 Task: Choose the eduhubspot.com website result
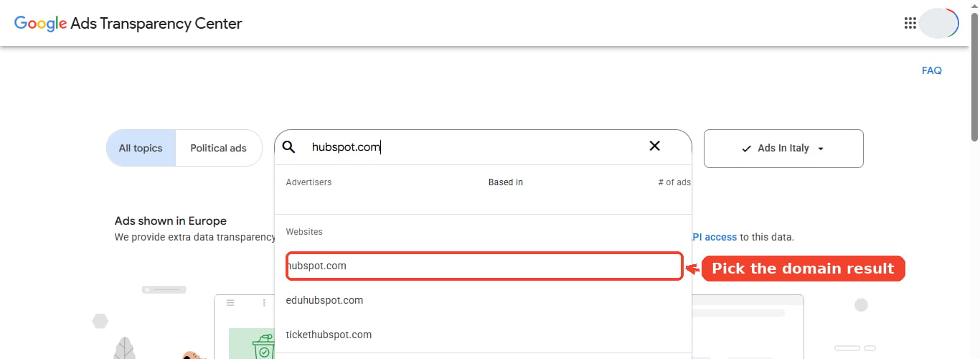coord(484,300)
